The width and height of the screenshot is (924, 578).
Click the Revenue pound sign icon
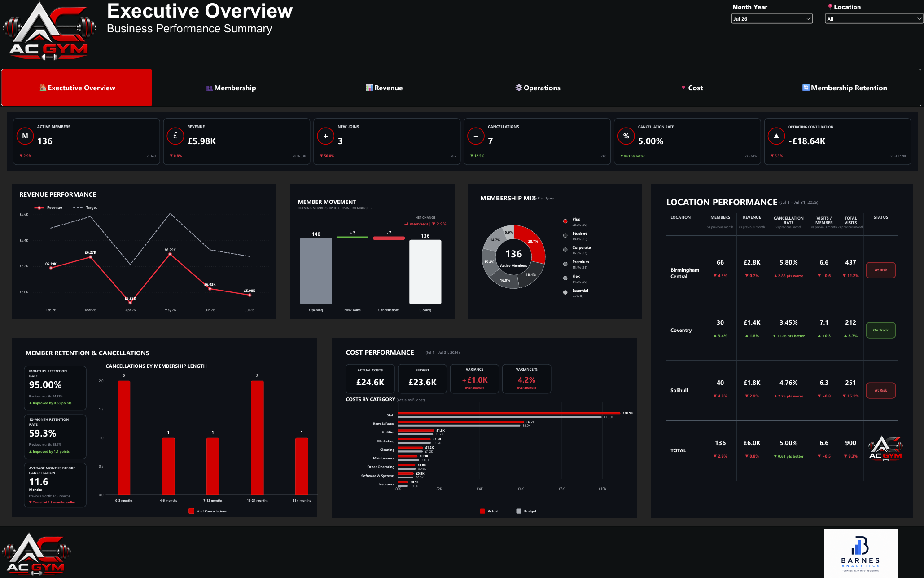[175, 136]
